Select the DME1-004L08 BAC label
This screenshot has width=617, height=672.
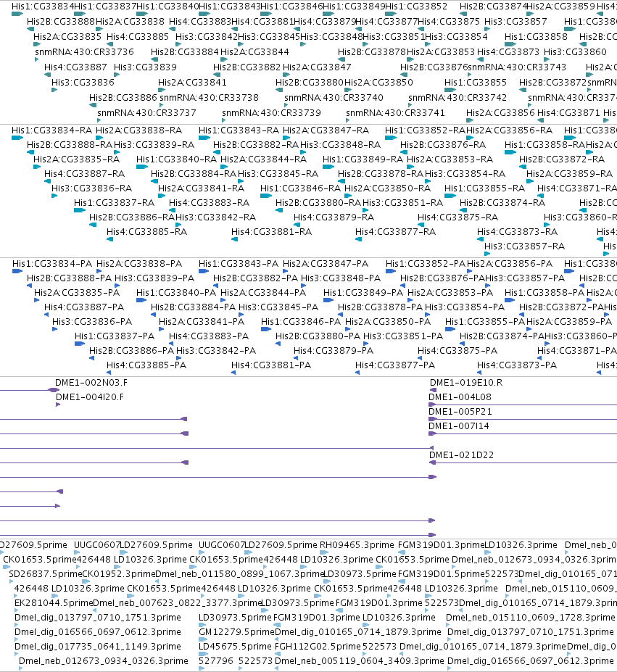460,397
